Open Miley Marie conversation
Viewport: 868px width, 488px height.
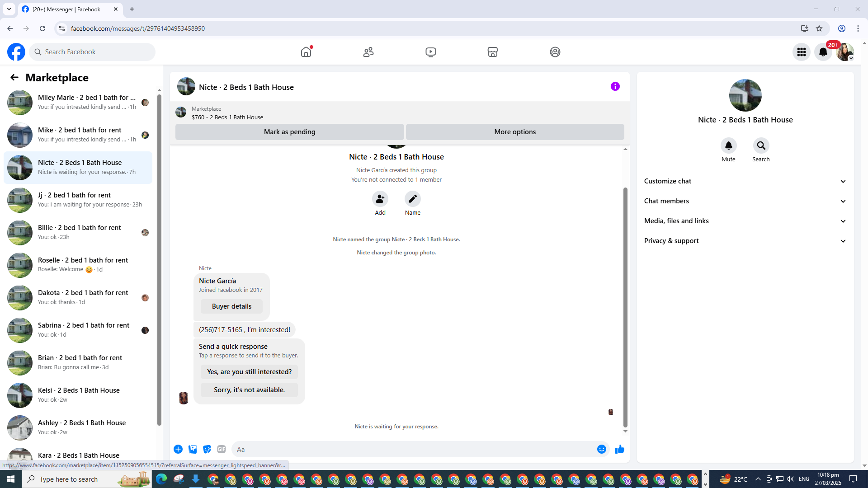tap(78, 103)
